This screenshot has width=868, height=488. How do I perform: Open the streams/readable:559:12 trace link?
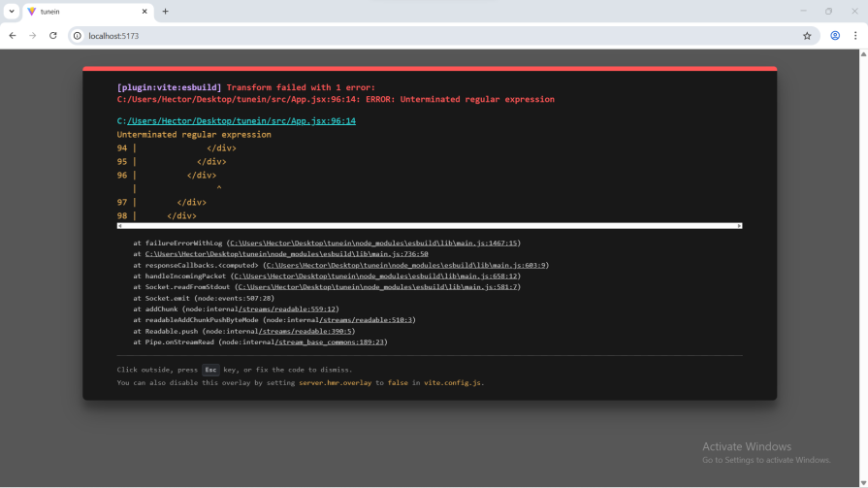(x=289, y=309)
